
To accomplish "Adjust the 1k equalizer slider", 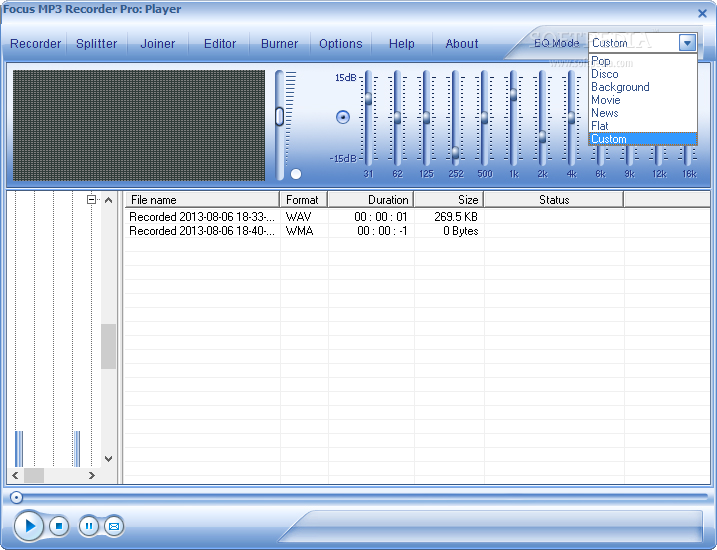I will (513, 95).
